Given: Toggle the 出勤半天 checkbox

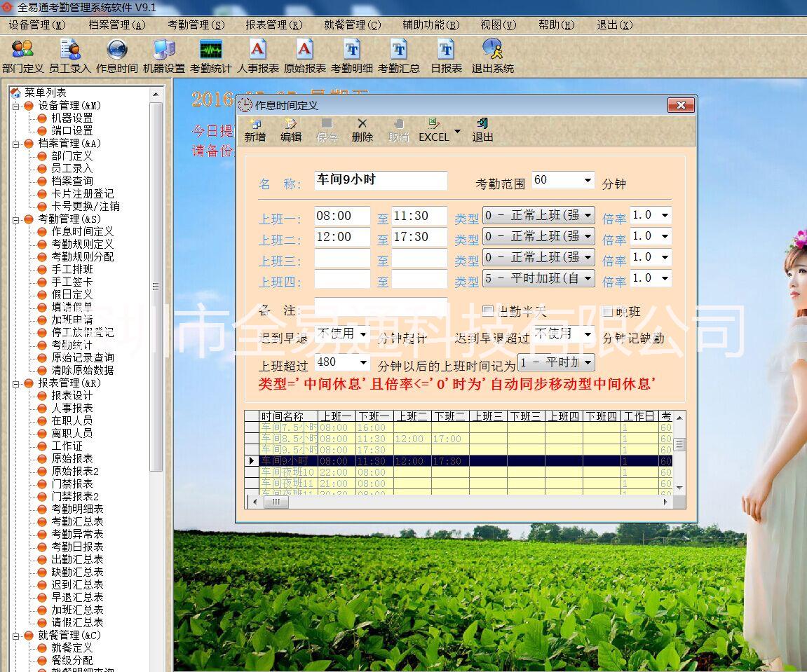Looking at the screenshot, I should [487, 310].
